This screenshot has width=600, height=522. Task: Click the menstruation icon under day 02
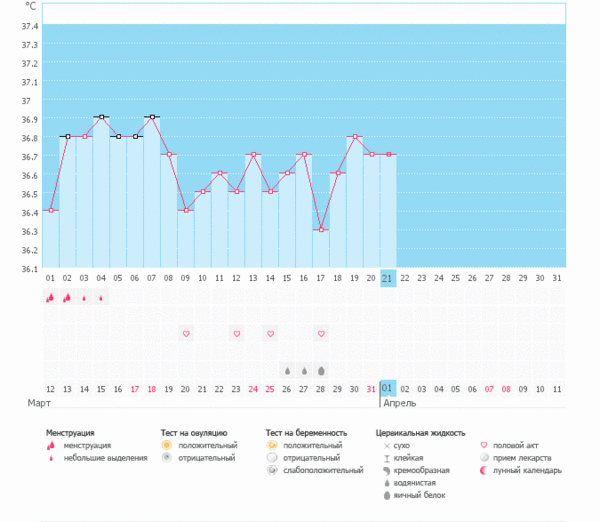67,297
